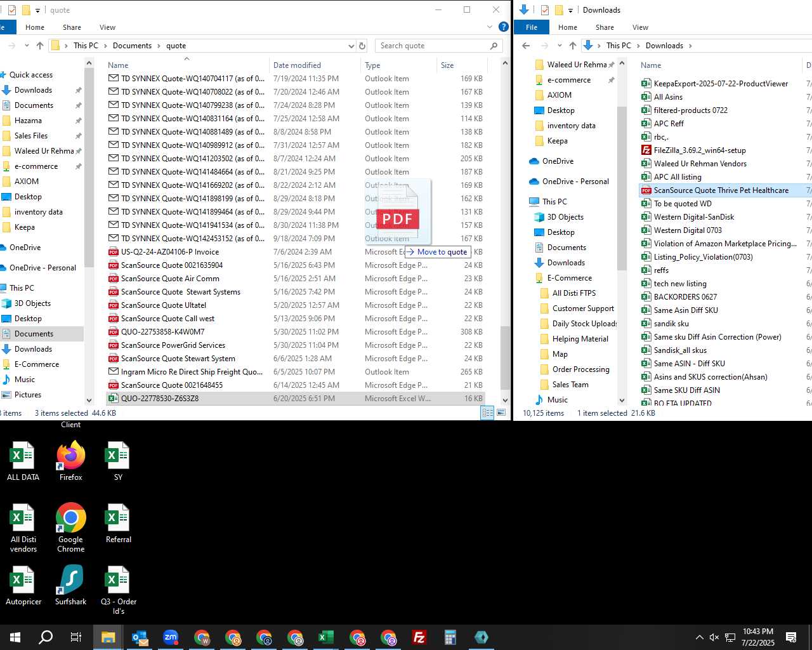This screenshot has height=650, width=812.
Task: Switch quote window to details view
Action: [487, 413]
